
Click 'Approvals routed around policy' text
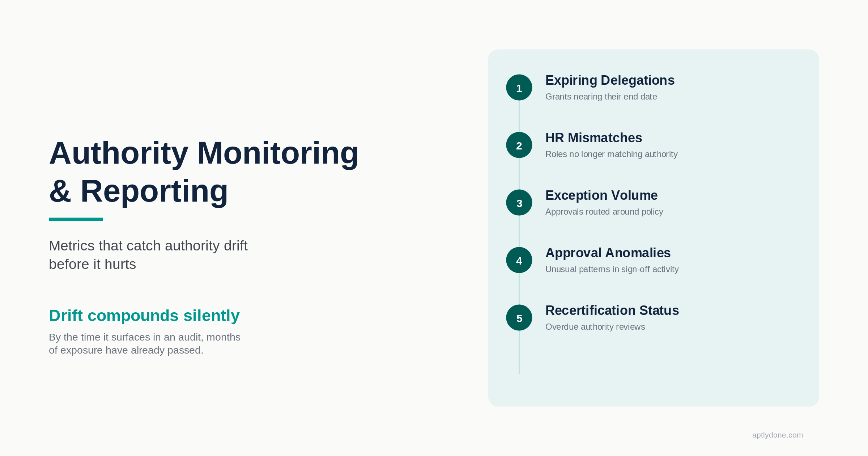click(604, 212)
